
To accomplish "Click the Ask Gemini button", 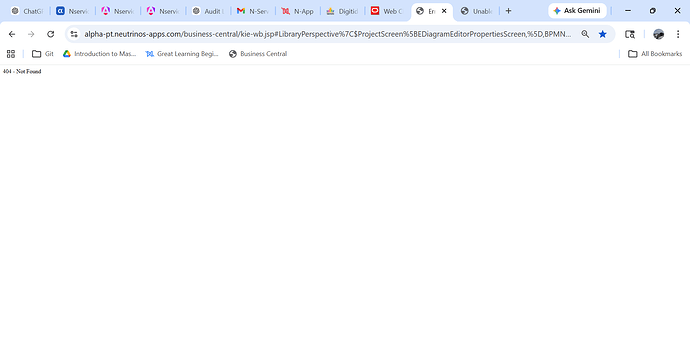I will click(x=577, y=11).
